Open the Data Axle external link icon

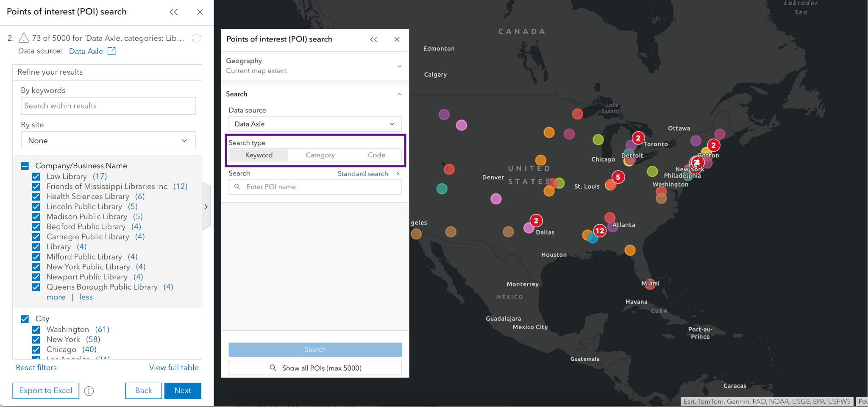[111, 51]
